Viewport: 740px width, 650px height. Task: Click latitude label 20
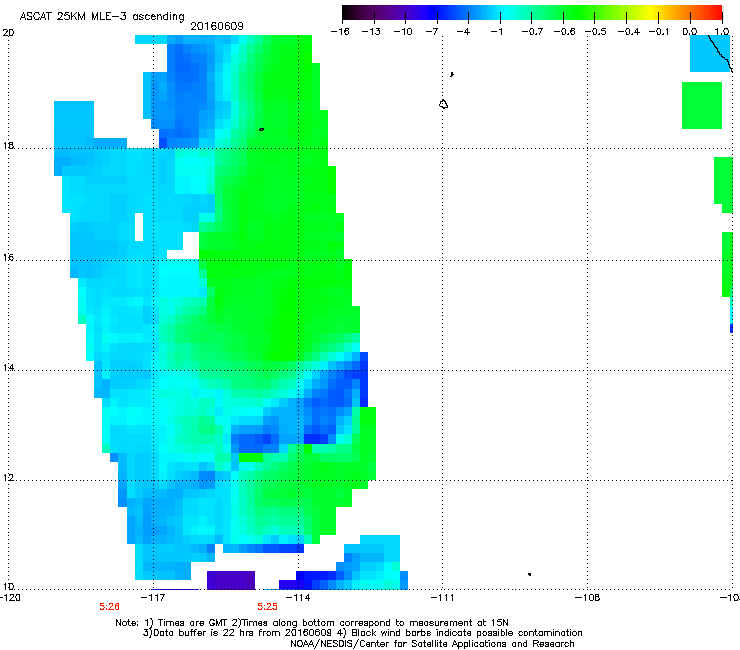[x=8, y=33]
